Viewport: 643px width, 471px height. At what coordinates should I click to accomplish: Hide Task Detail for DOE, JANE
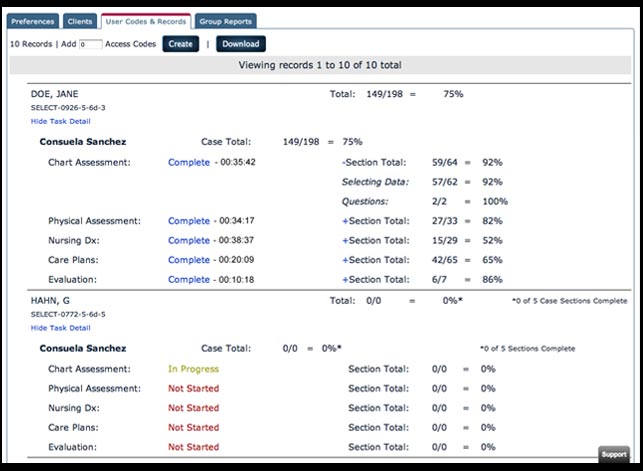60,121
